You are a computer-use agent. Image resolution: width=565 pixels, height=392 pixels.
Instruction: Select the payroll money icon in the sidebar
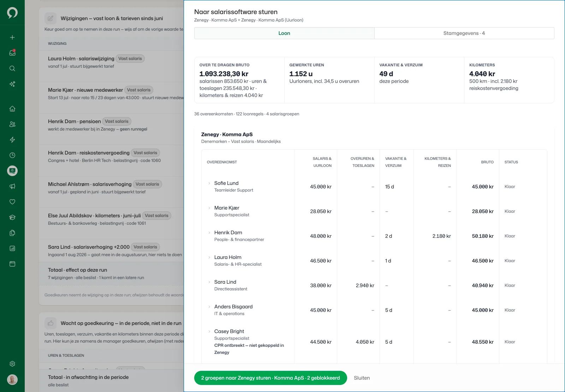point(12,171)
